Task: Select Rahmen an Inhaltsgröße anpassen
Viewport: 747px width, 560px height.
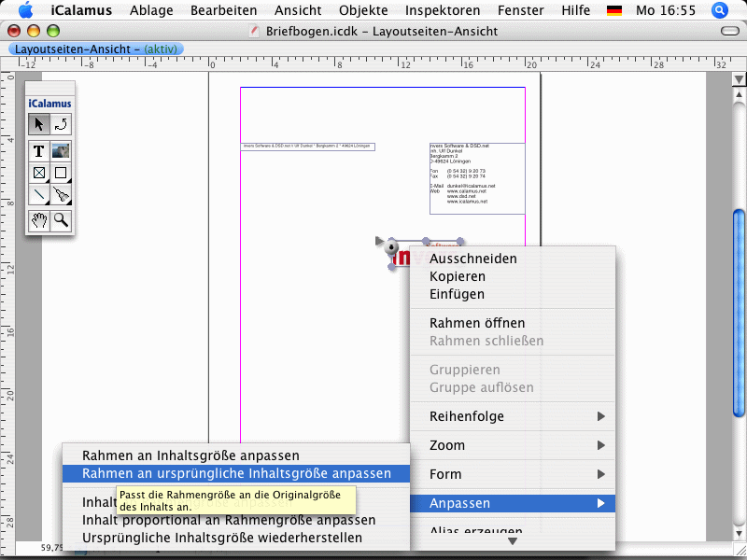Action: [x=190, y=455]
